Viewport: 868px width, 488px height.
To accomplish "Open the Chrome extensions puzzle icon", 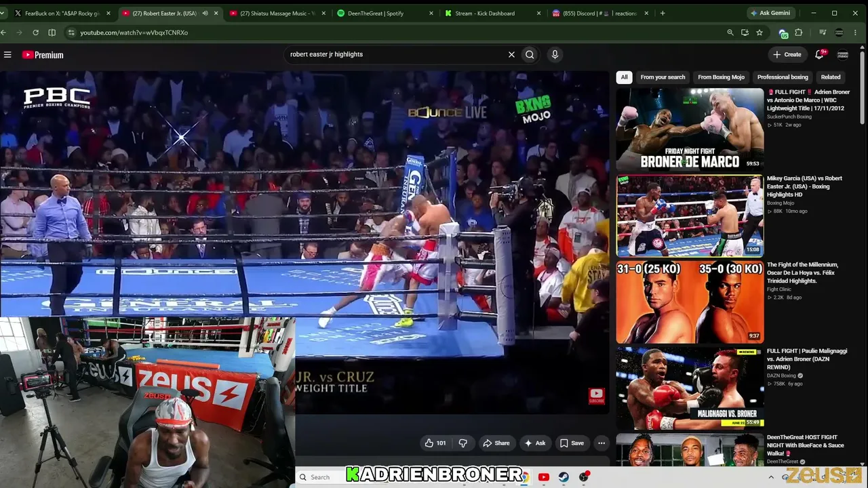I will click(799, 33).
